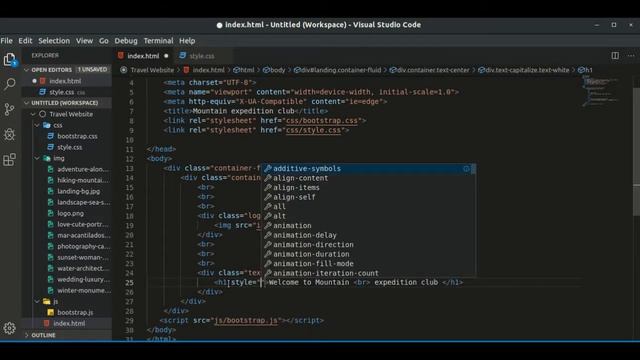The width and height of the screenshot is (640, 360).
Task: Click the bootstrap.css file icon
Action: tap(51, 136)
